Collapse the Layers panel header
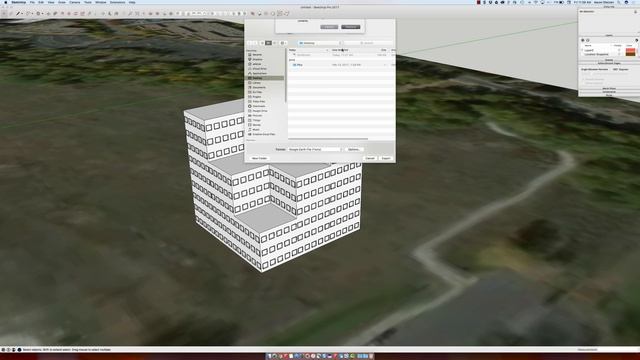640x360 pixels. coord(609,36)
